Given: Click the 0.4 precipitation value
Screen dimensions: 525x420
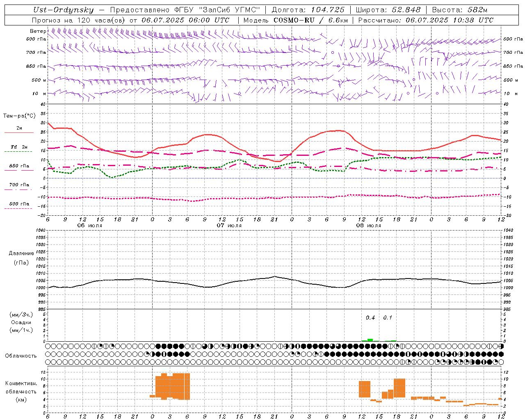Looking at the screenshot, I should pos(370,317).
